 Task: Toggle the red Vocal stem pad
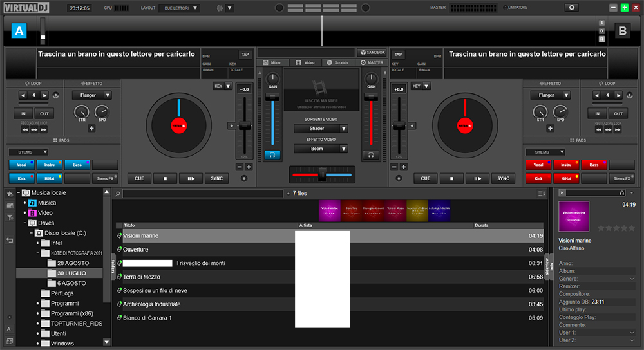(538, 165)
